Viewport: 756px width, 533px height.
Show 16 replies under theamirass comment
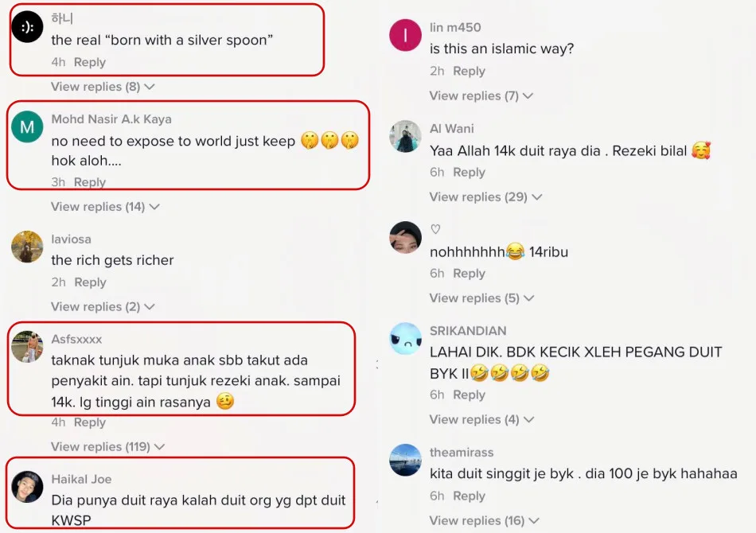tap(484, 520)
